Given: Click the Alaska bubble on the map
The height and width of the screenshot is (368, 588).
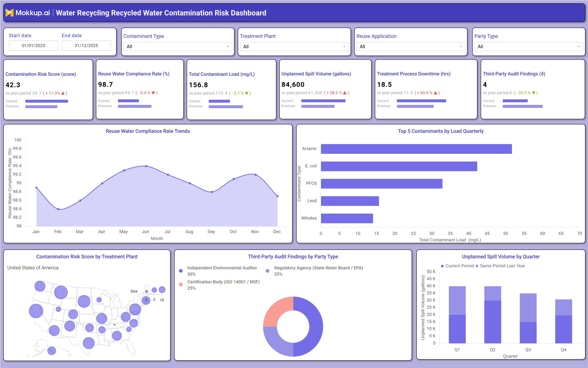Looking at the screenshot, I should click(x=52, y=351).
